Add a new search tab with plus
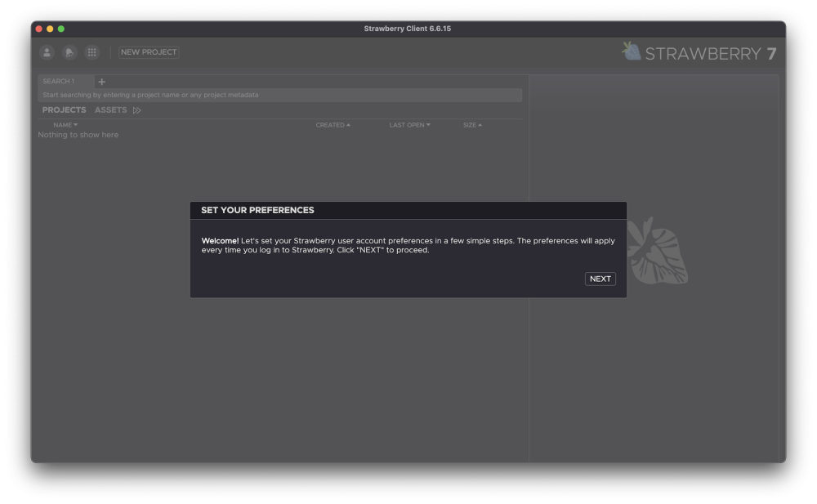The height and width of the screenshot is (504, 817). [101, 82]
